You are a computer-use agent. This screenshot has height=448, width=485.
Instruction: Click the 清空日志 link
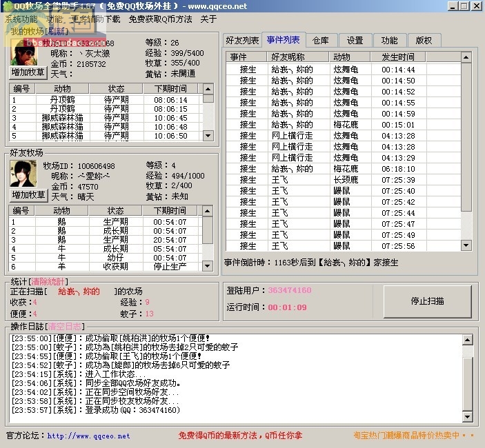[64, 326]
